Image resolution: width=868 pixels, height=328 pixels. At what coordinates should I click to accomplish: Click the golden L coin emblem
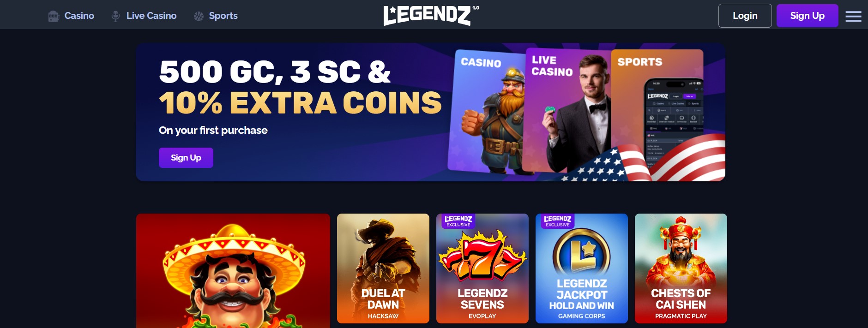pos(582,255)
